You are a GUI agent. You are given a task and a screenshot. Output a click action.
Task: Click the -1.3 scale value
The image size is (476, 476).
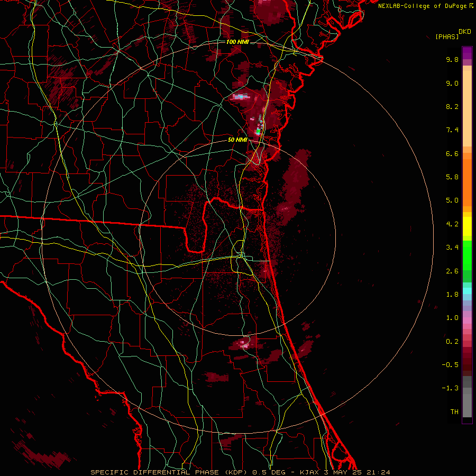(x=450, y=388)
